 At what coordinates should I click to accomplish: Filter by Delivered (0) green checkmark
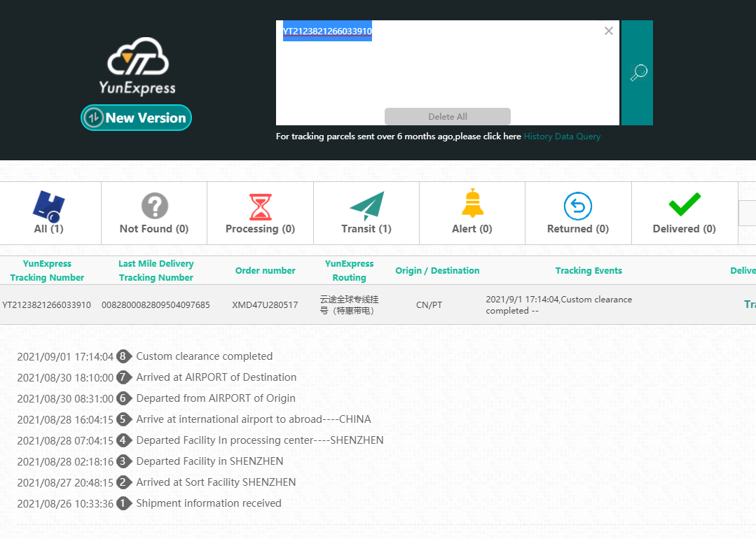tap(684, 213)
